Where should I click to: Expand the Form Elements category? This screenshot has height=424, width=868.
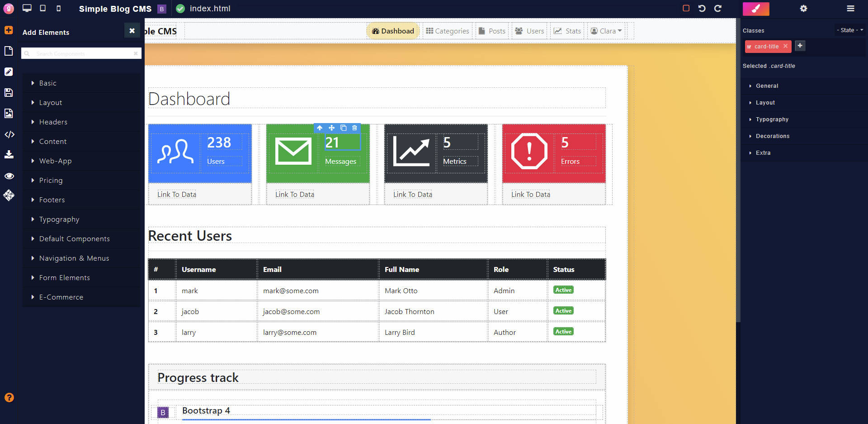64,277
